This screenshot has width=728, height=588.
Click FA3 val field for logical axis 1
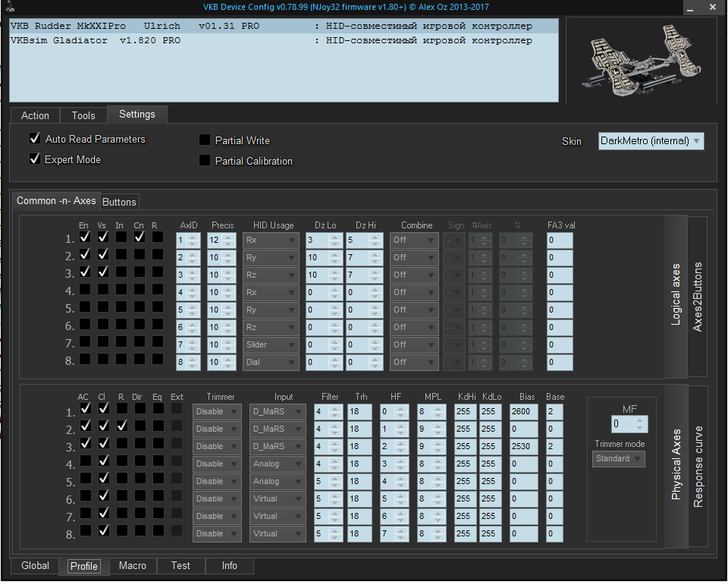560,240
